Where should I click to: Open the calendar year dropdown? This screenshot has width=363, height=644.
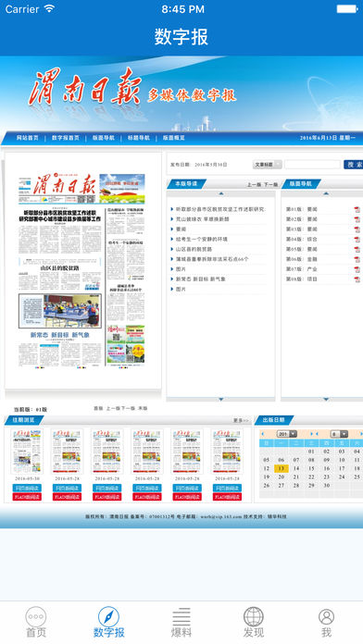(x=287, y=434)
